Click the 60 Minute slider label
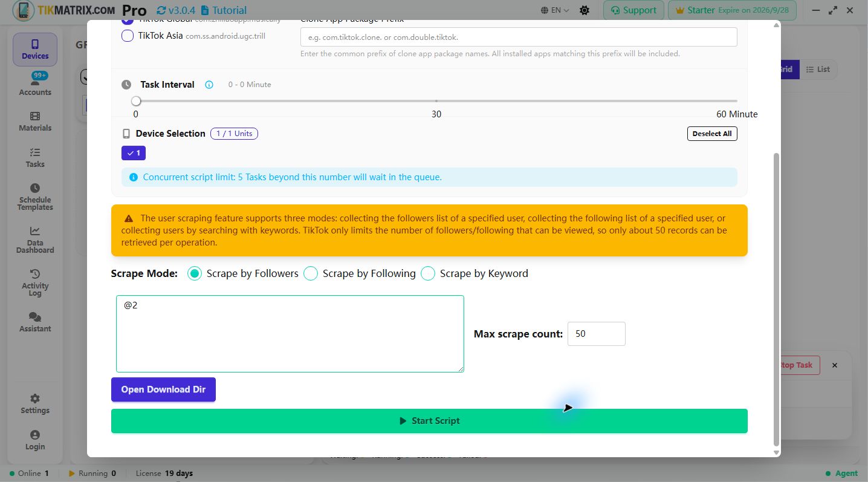Screen dimensions: 868x482 737,114
